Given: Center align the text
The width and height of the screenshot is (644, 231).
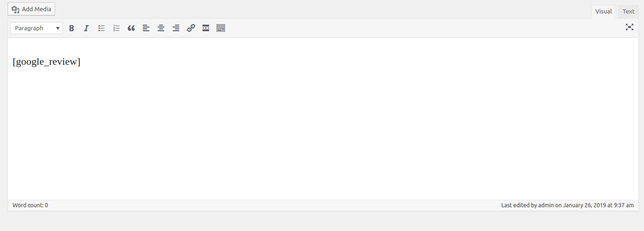Looking at the screenshot, I should 161,28.
